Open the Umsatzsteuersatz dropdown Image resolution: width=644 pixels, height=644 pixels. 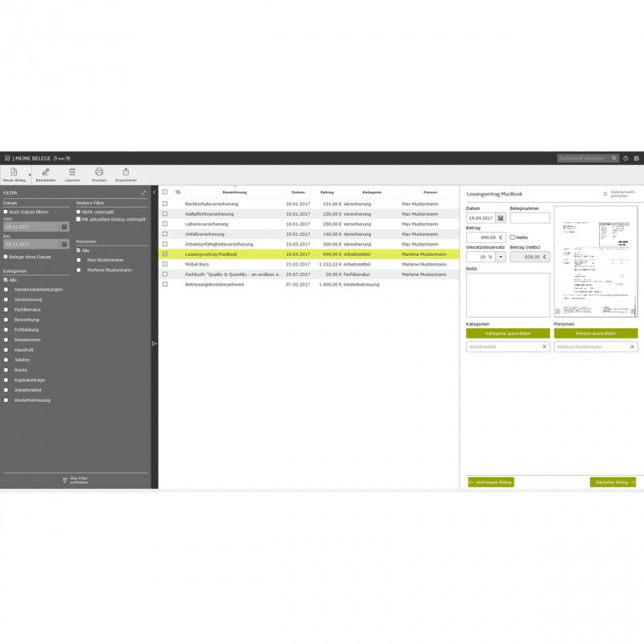pos(501,257)
